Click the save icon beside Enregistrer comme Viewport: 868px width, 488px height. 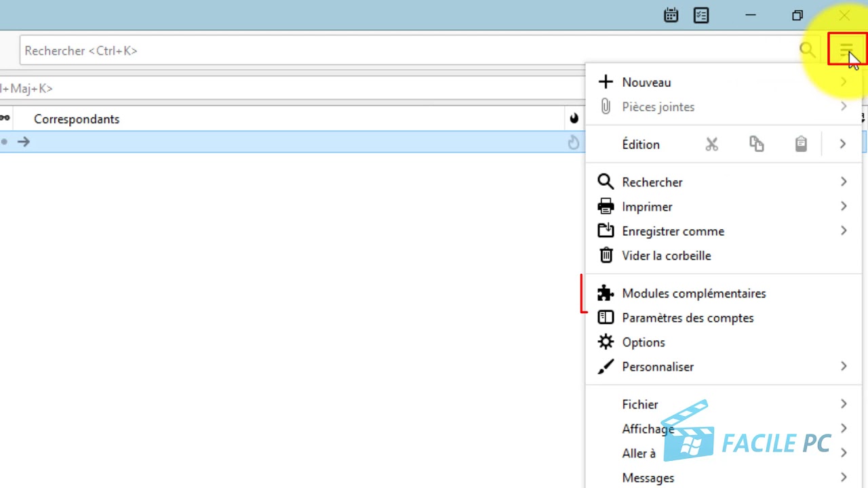(606, 230)
